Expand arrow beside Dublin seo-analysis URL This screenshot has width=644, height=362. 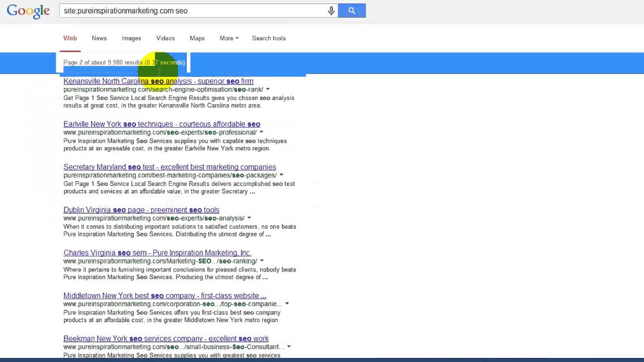[249, 218]
